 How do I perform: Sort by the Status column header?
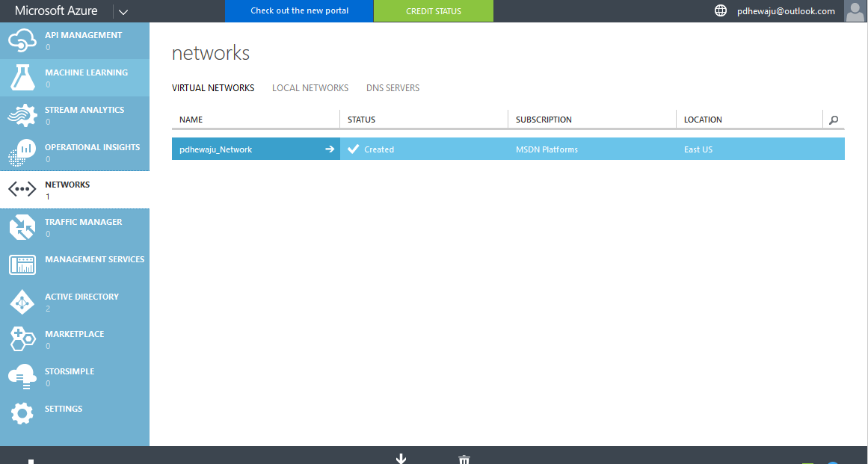pos(362,120)
